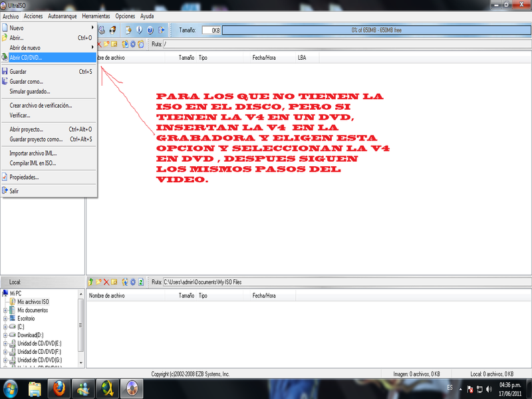Click Add Files icon in the Local toolbar

coord(125,282)
